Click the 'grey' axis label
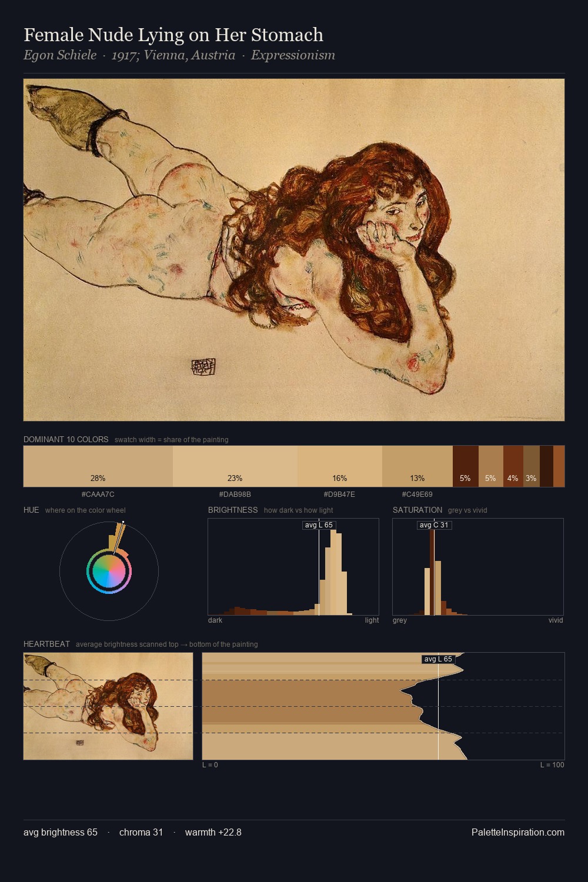The image size is (588, 882). click(x=400, y=620)
